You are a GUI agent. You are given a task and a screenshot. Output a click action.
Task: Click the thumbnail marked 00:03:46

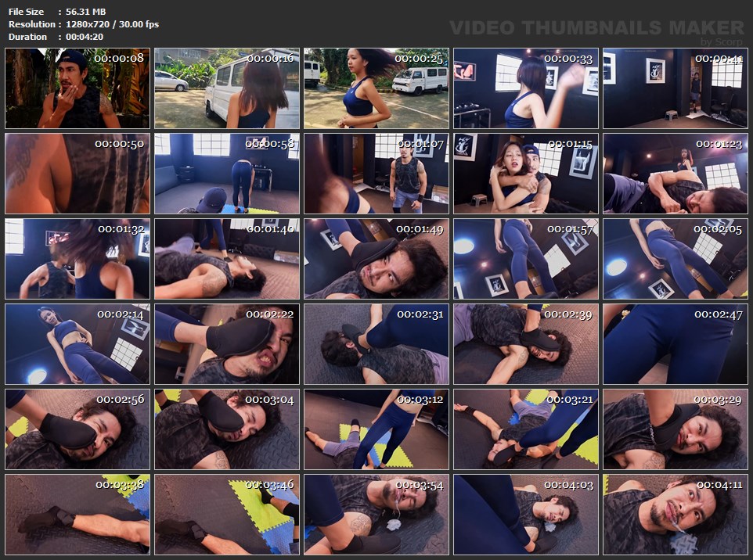click(227, 515)
